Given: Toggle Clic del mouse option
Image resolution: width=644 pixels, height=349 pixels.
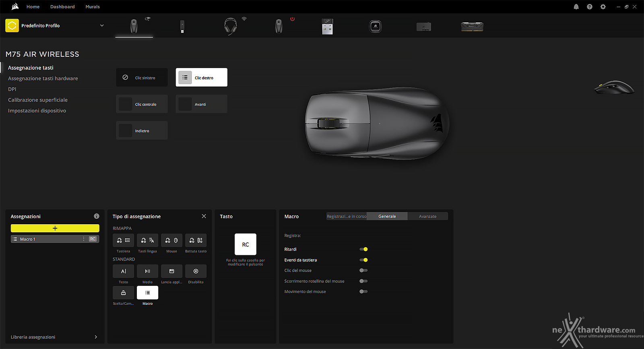Looking at the screenshot, I should (363, 271).
